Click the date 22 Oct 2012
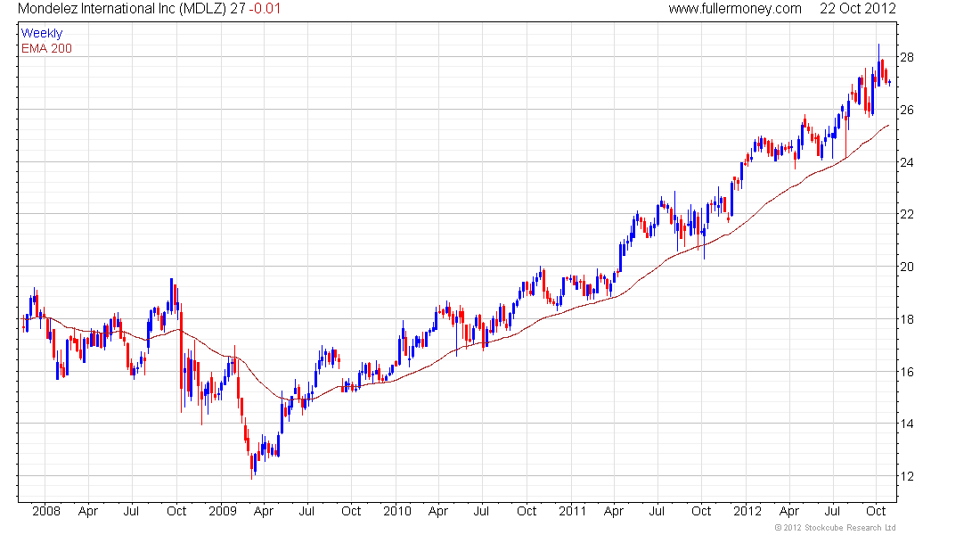This screenshot has width=980, height=535. point(857,9)
